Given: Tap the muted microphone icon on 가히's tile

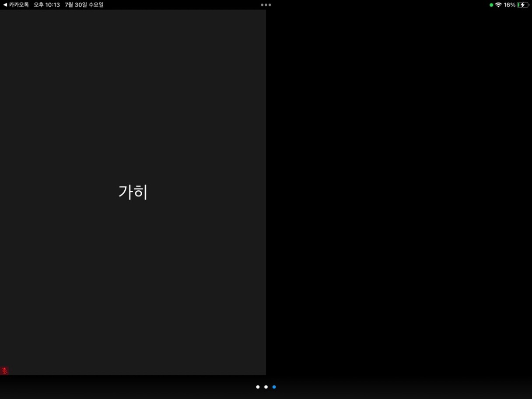Looking at the screenshot, I should pos(4,371).
